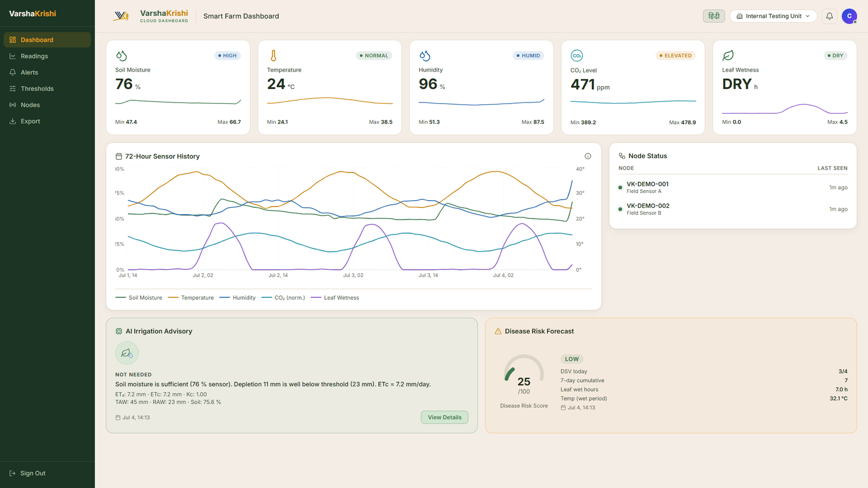Click the Alerts bell sidebar icon
Screen dimensions: 868x488
click(x=12, y=72)
